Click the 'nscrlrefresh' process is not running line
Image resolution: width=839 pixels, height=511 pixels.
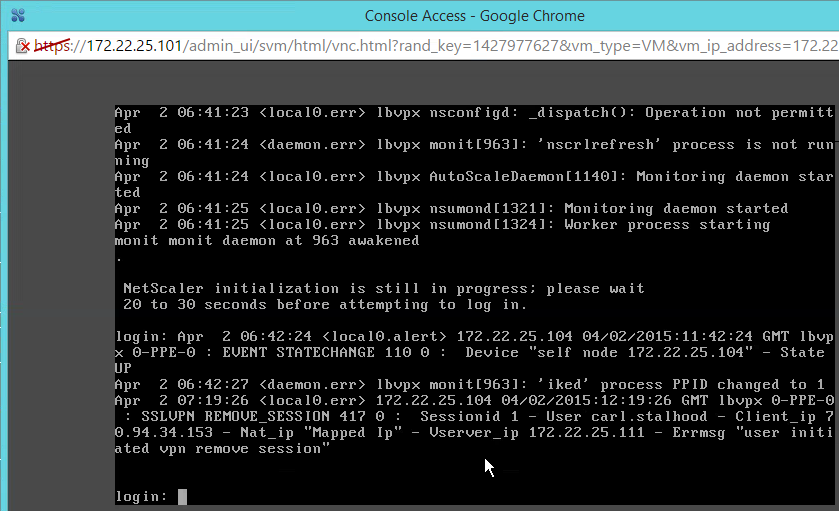[x=474, y=144]
